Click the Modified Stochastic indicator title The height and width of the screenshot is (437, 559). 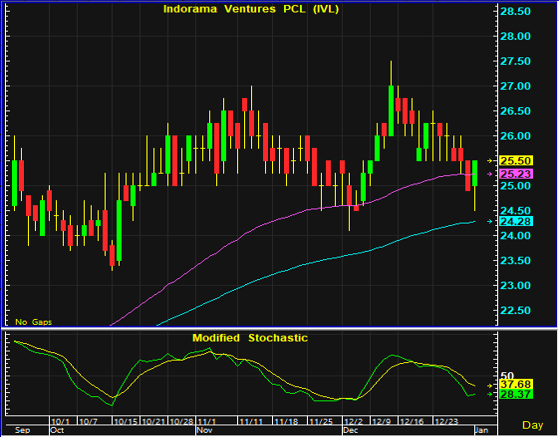250,338
